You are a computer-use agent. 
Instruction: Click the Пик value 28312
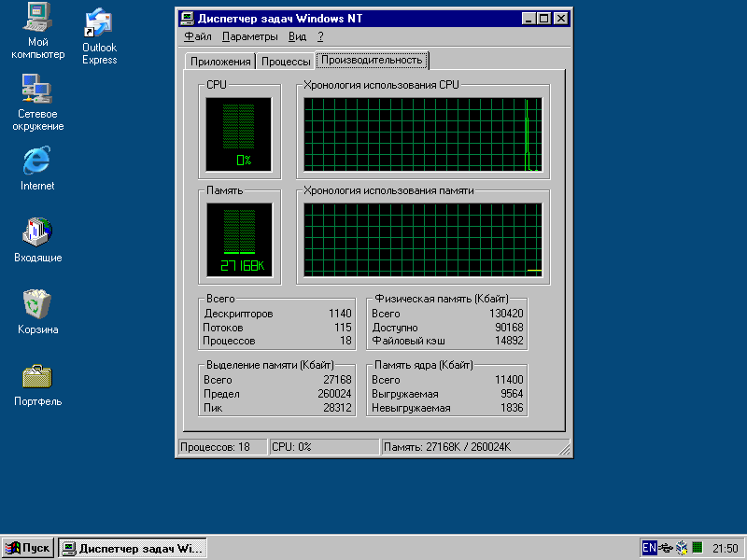pos(337,408)
